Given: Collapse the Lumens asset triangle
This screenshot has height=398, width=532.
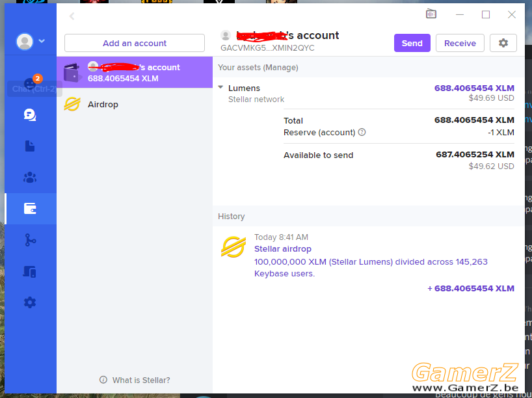Looking at the screenshot, I should pyautogui.click(x=220, y=88).
